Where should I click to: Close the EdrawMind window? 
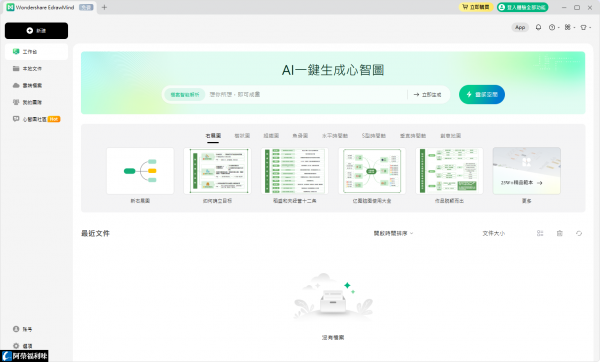tap(590, 7)
